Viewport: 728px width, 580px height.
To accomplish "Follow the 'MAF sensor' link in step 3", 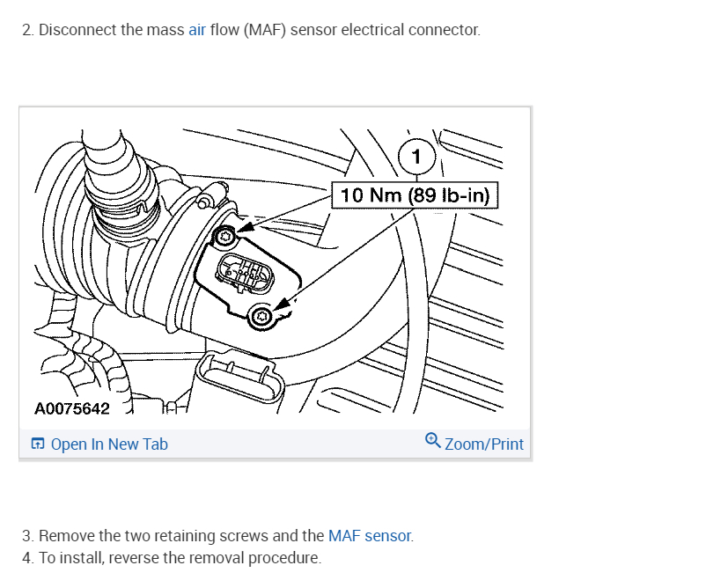I will (x=370, y=535).
